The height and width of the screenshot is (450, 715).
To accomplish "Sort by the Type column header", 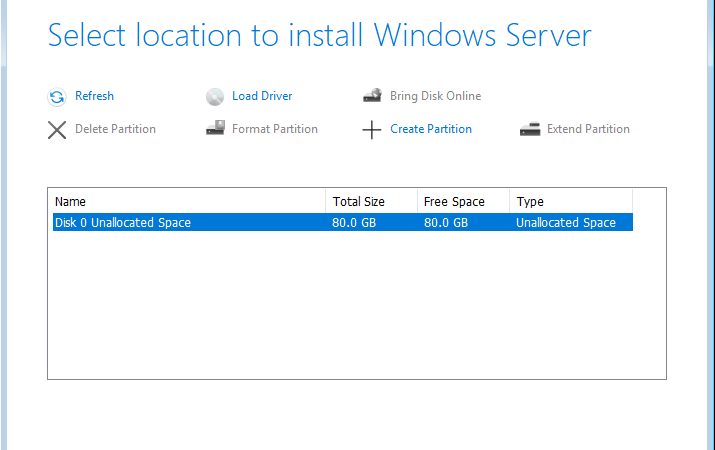I will pos(571,202).
